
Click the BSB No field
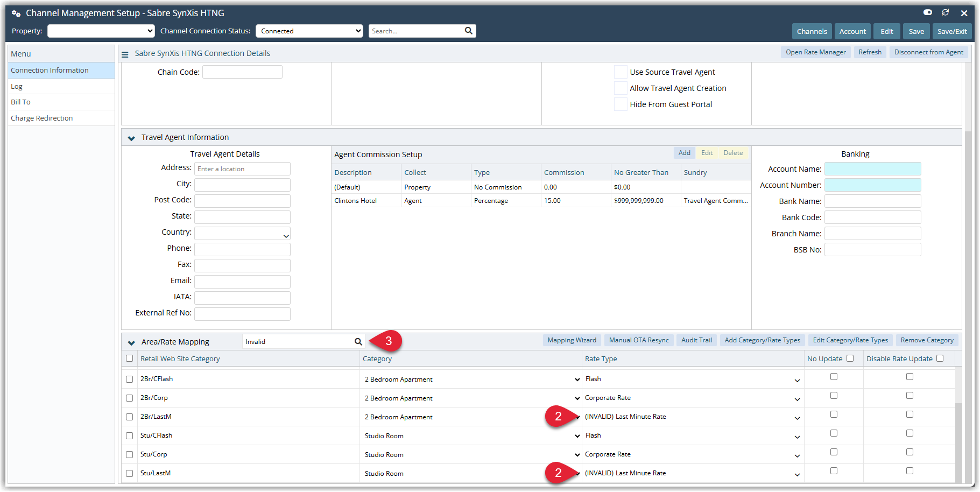872,250
